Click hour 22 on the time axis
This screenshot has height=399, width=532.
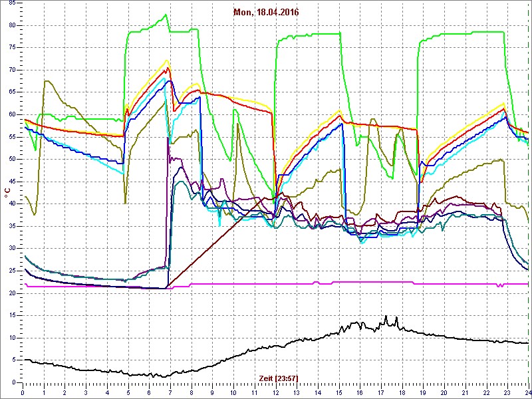coord(487,393)
